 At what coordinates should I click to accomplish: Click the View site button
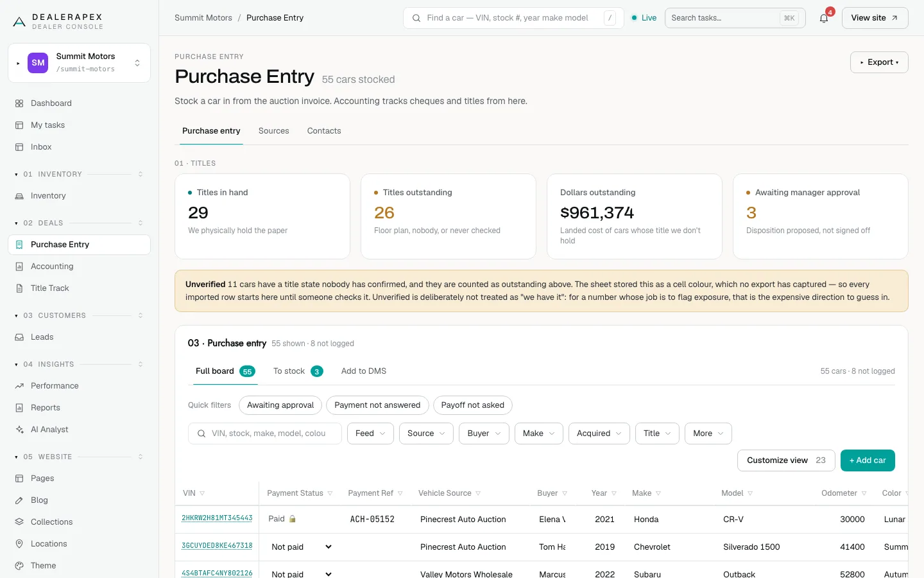875,18
